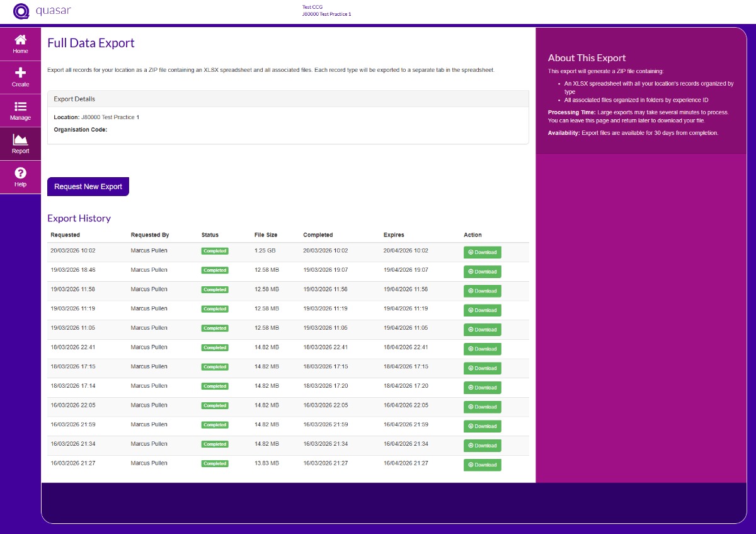
Task: Open the Home sidebar icon
Action: (20, 39)
